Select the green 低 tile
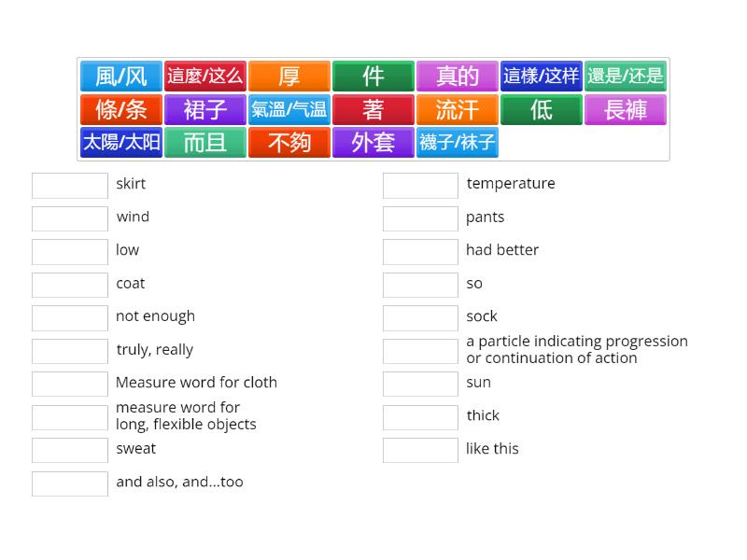Viewport: 747px width, 560px height. click(x=542, y=110)
